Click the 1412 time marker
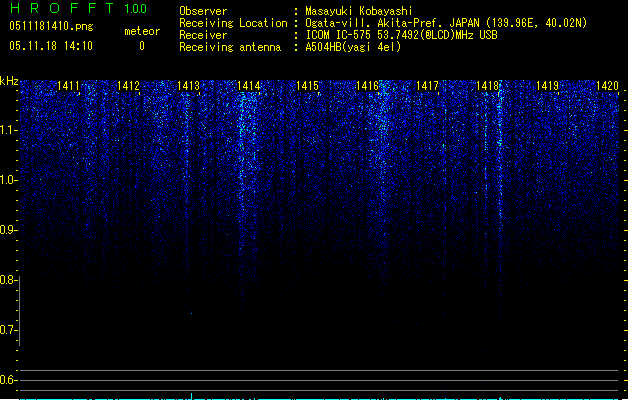The width and height of the screenshot is (629, 400). pos(128,85)
